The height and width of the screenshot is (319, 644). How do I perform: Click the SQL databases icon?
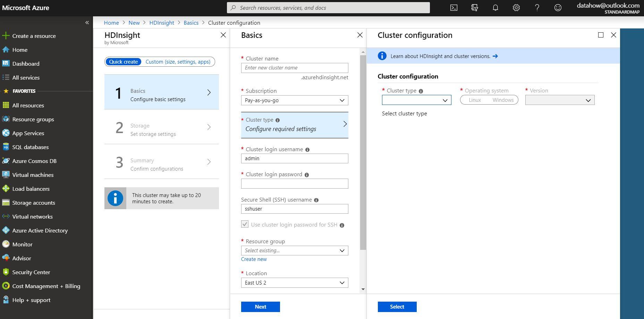6,147
